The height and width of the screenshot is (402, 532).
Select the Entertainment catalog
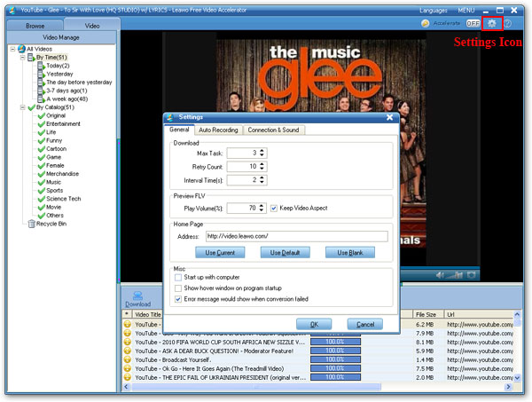(x=63, y=124)
